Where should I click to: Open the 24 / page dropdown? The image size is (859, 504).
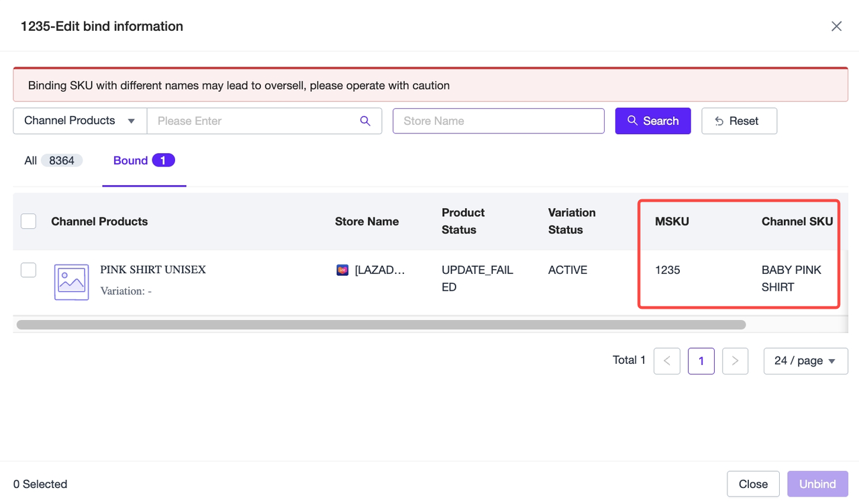(805, 361)
